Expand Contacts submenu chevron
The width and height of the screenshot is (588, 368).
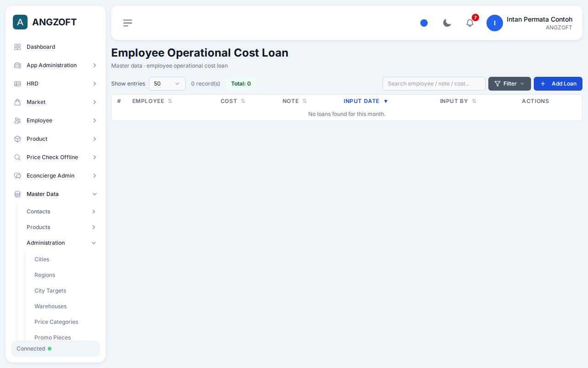94,212
